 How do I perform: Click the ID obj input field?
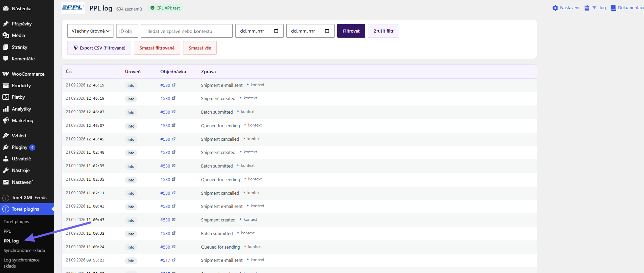(x=127, y=31)
